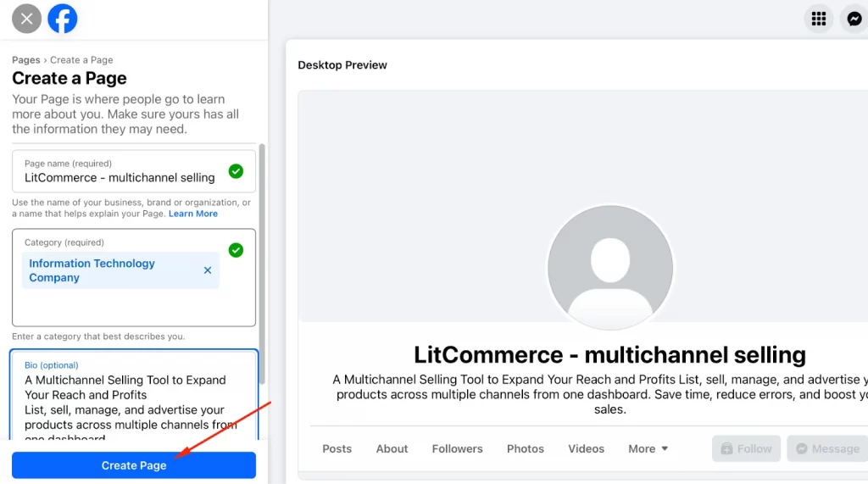The height and width of the screenshot is (484, 868).
Task: Click the left panel vertical scrollbar
Action: [263, 264]
